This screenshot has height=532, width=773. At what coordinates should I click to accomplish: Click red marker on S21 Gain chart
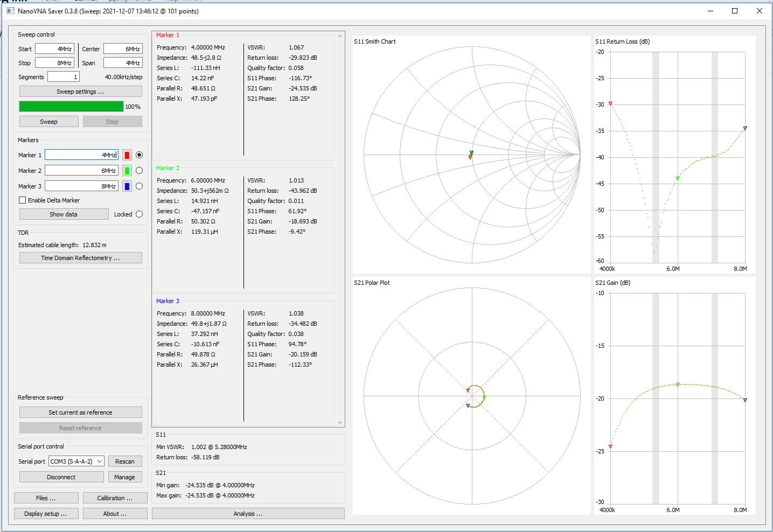tap(610, 446)
